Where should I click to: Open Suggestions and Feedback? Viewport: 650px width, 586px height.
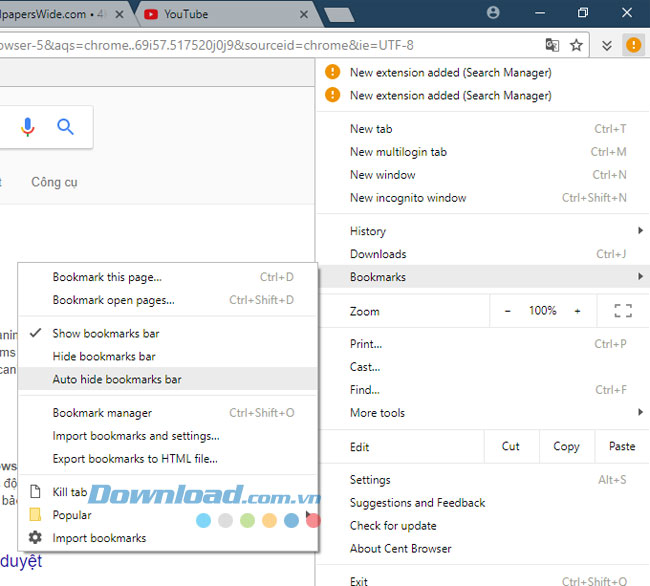click(483, 503)
